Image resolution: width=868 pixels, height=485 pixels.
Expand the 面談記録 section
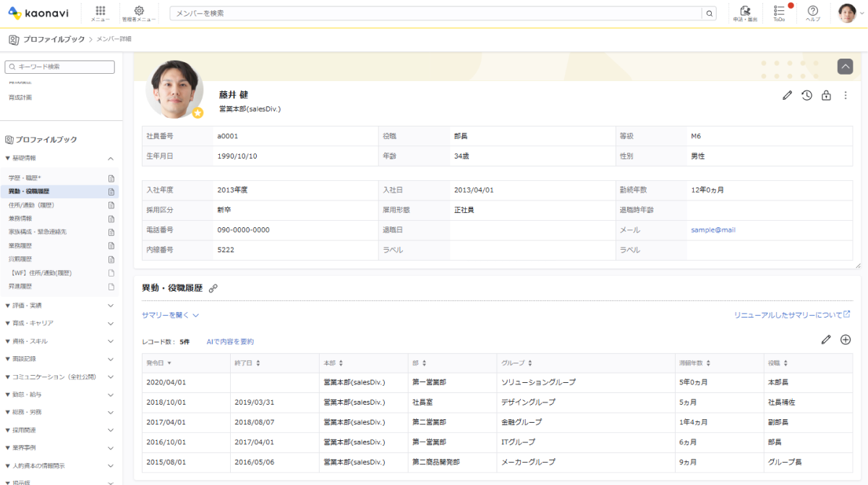pyautogui.click(x=111, y=359)
